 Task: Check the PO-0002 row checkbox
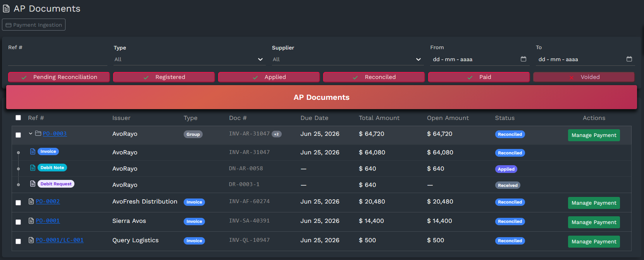tap(18, 203)
